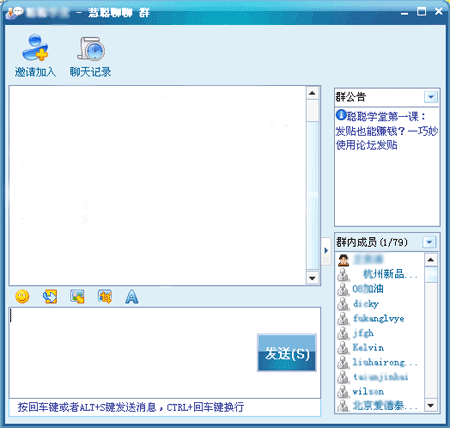Click avatar icon of first member
The image size is (450, 428).
(x=343, y=260)
